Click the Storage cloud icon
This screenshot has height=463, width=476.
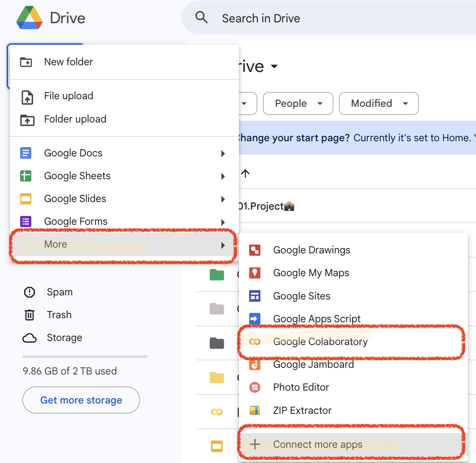click(x=30, y=338)
